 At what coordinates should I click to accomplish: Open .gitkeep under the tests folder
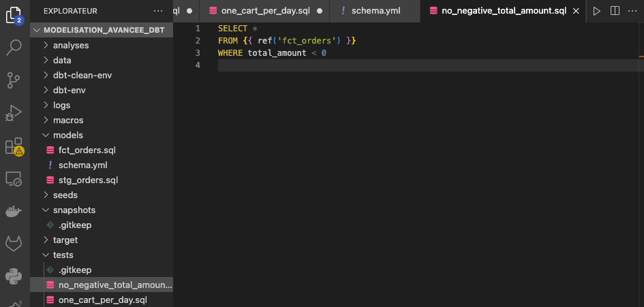click(102, 270)
